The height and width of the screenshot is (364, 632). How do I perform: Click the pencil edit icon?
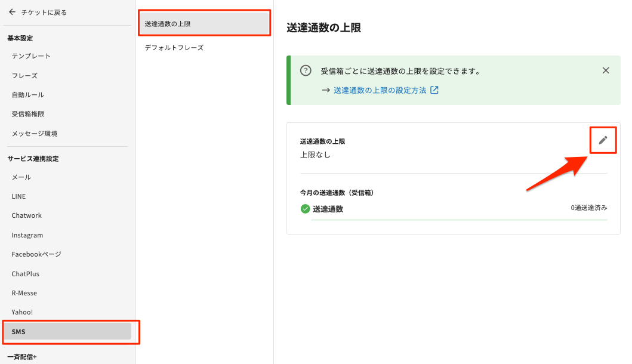[603, 140]
